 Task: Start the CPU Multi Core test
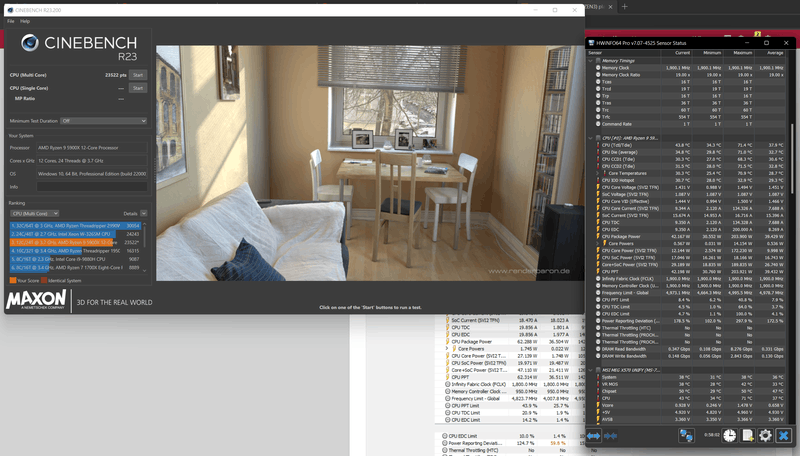coord(138,75)
